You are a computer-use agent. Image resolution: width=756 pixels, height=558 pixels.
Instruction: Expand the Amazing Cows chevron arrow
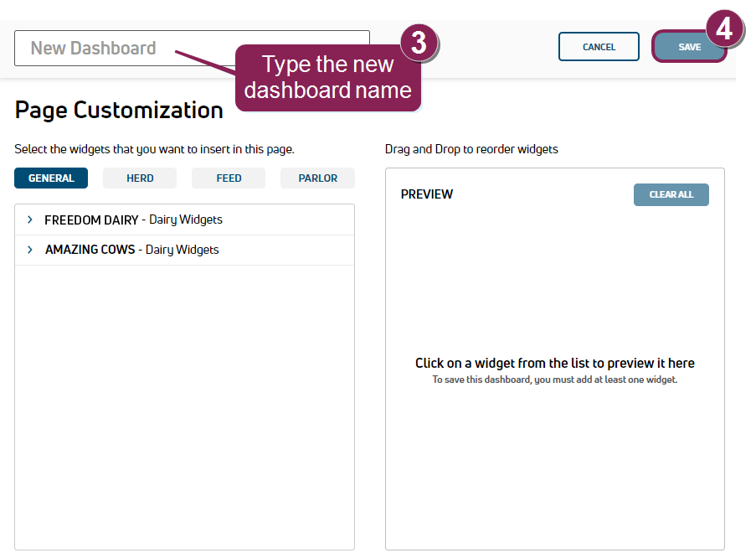(x=30, y=250)
